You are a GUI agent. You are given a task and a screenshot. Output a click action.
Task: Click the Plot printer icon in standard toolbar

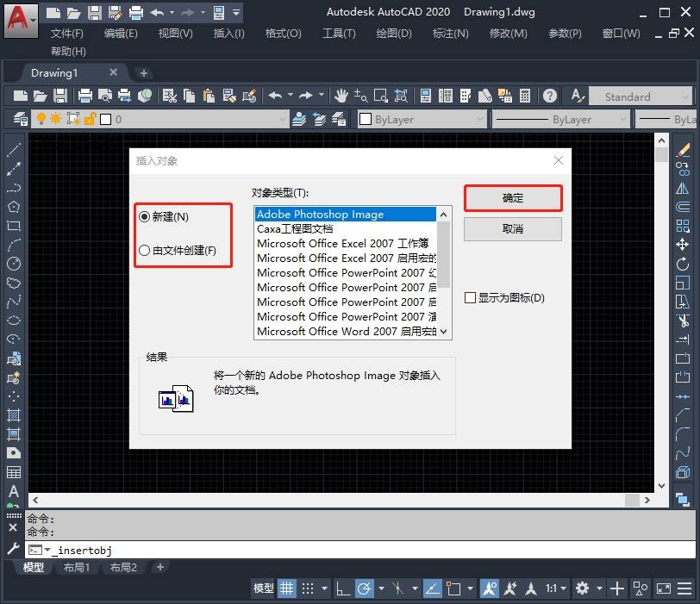pyautogui.click(x=84, y=96)
